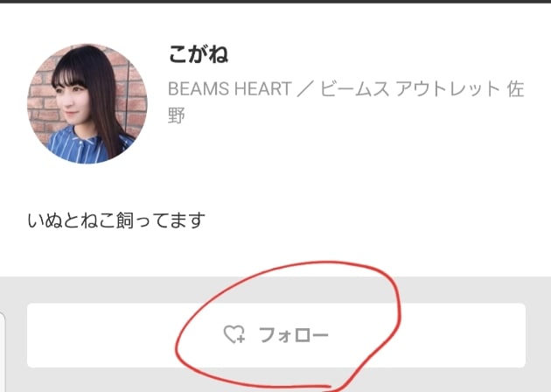This screenshot has height=392, width=551.
Task: Click the フォロー label text
Action: (293, 335)
